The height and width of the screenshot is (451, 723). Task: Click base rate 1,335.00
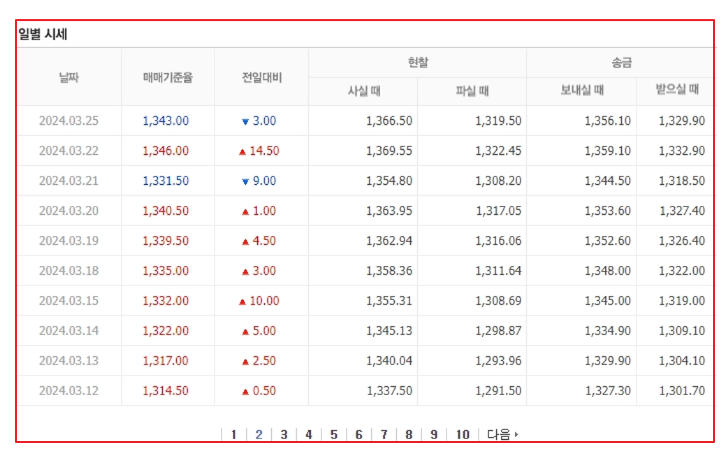166,271
